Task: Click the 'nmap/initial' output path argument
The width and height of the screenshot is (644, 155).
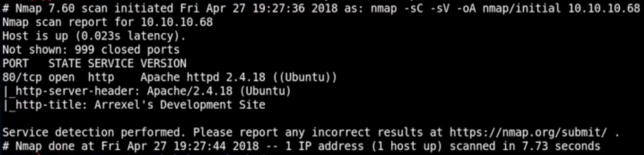Action: pos(522,8)
